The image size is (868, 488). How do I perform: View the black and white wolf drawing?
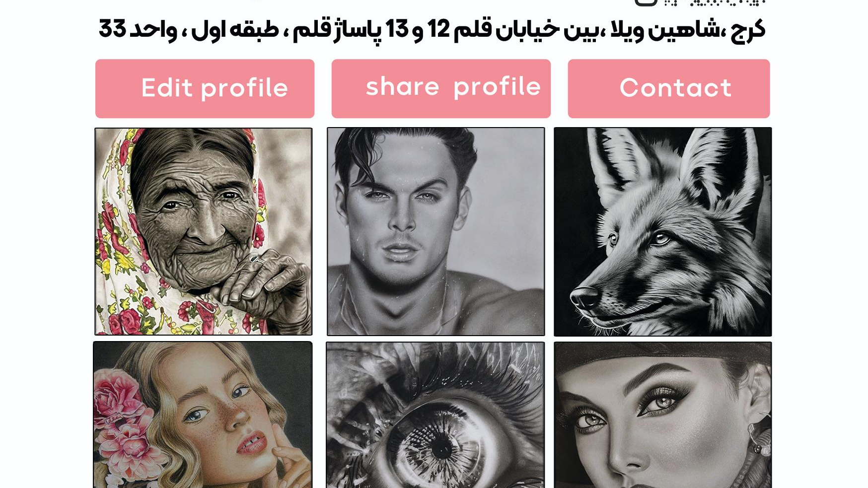663,232
